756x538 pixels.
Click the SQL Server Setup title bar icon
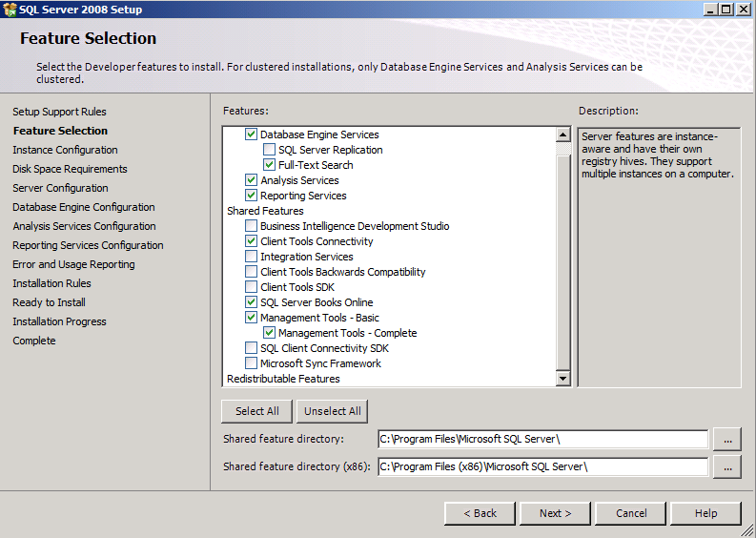[x=10, y=10]
